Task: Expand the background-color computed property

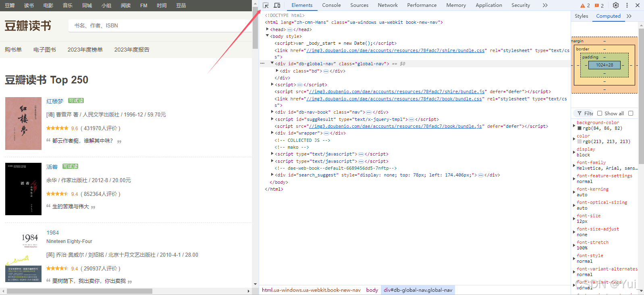Action: (574, 125)
